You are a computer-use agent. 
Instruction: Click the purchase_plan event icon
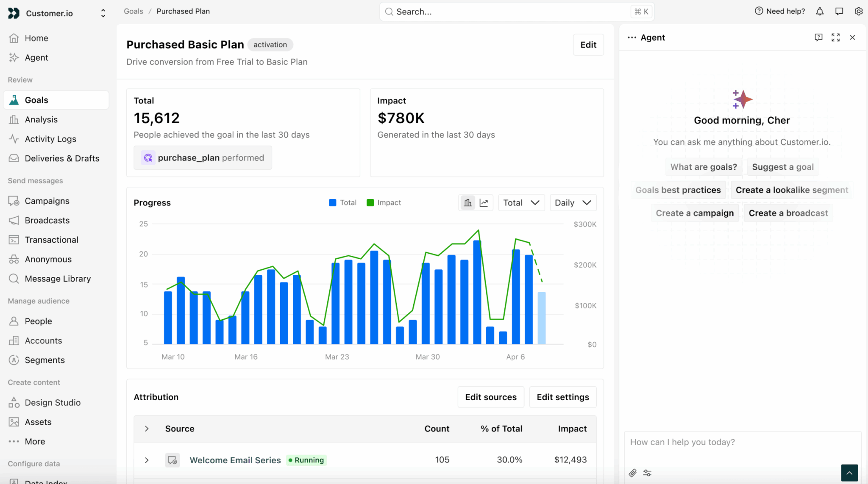point(148,158)
